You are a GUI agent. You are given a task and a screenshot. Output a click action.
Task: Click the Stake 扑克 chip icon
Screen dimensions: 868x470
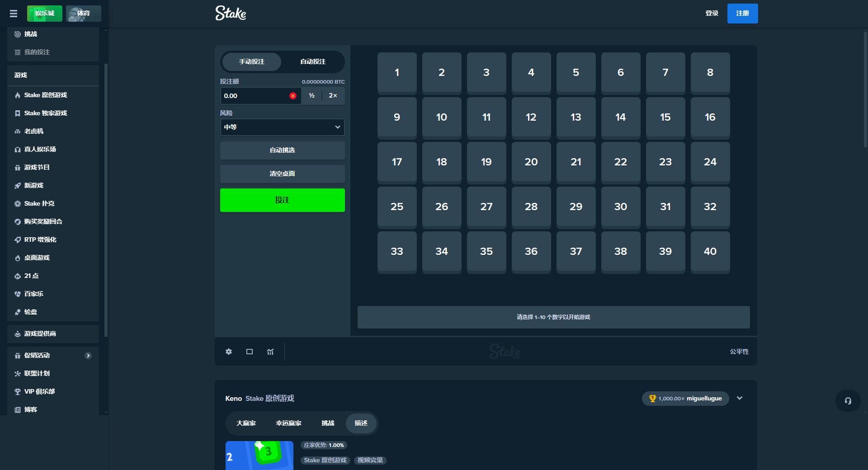pyautogui.click(x=18, y=203)
